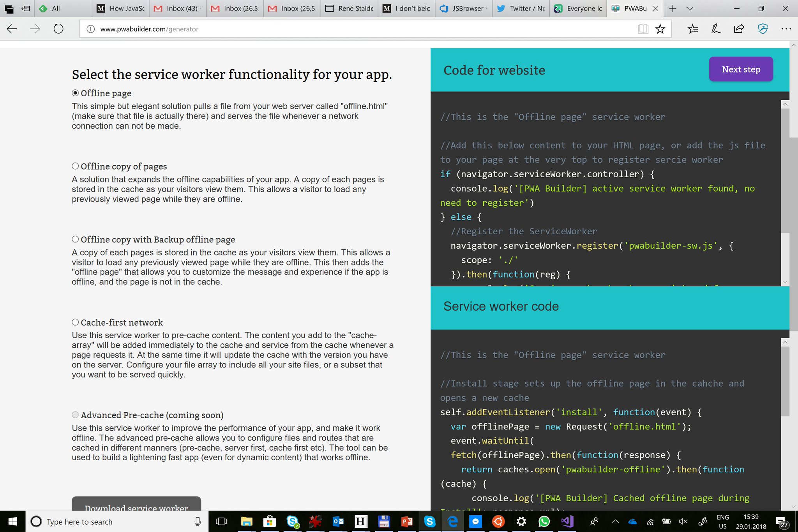
Task: Open Inbox (43) Gmail tab
Action: 177,8
